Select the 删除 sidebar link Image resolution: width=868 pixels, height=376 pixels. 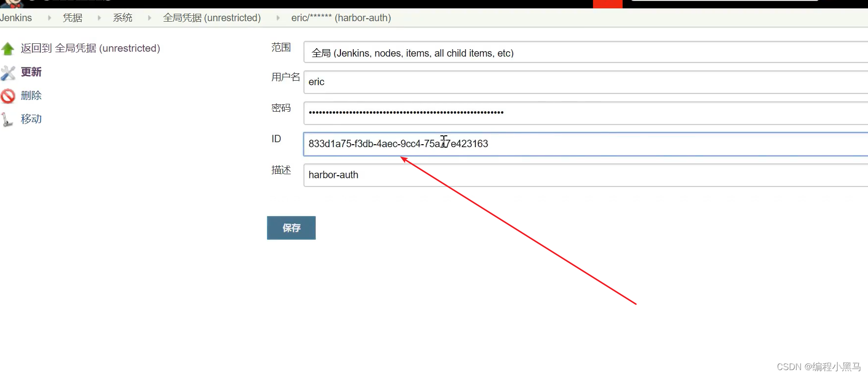[31, 95]
